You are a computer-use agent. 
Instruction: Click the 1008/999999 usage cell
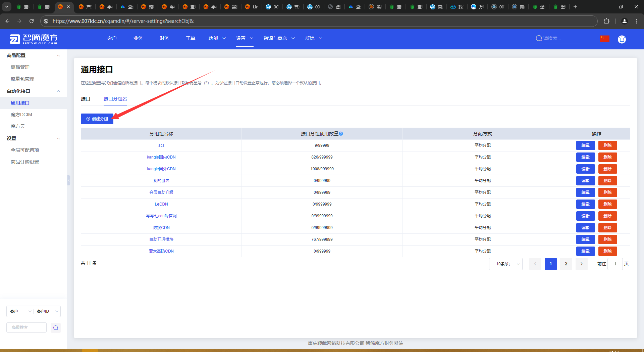click(322, 169)
